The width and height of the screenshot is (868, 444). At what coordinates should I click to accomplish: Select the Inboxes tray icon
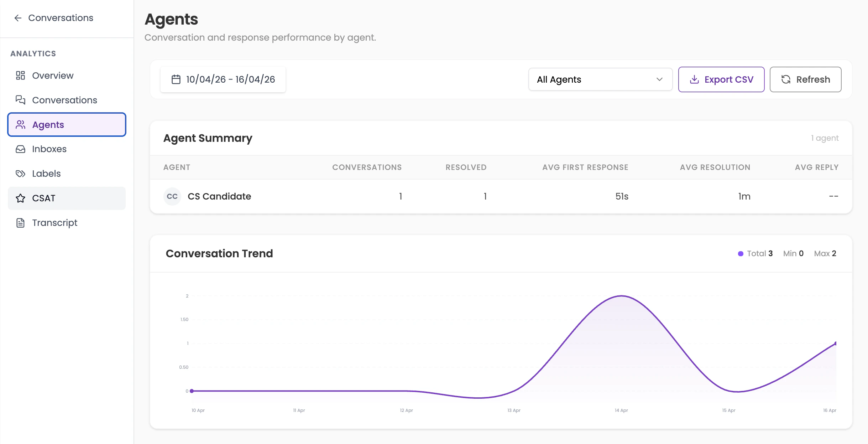click(20, 149)
